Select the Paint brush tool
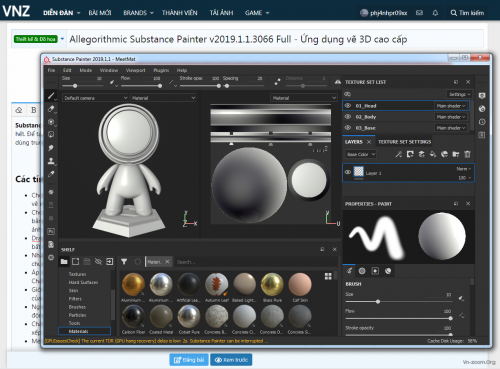 [x=51, y=96]
